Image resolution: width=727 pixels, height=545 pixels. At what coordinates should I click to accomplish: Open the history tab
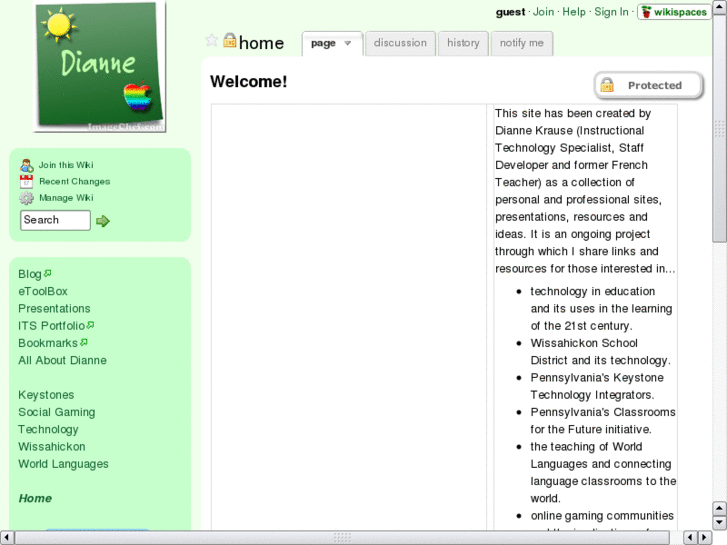463,43
